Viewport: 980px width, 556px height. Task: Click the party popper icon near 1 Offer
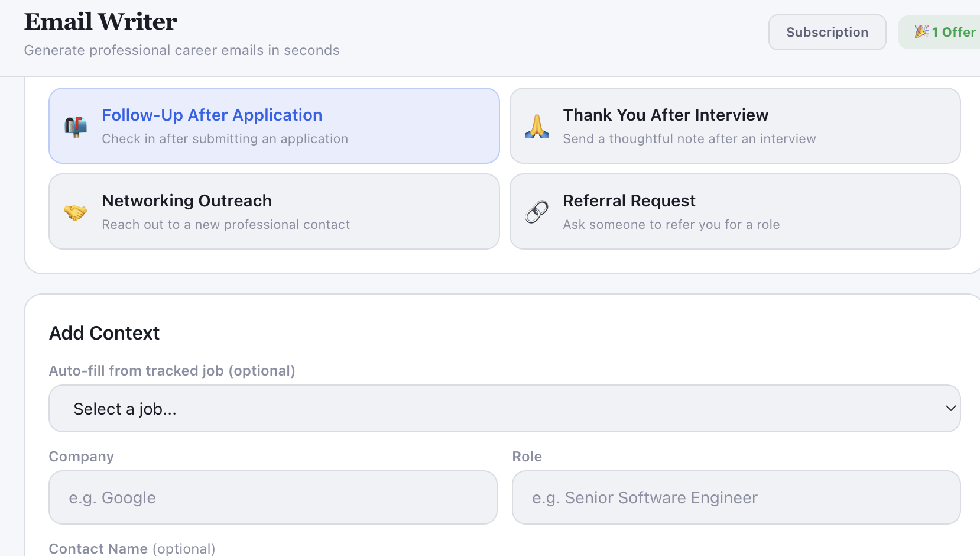[920, 32]
